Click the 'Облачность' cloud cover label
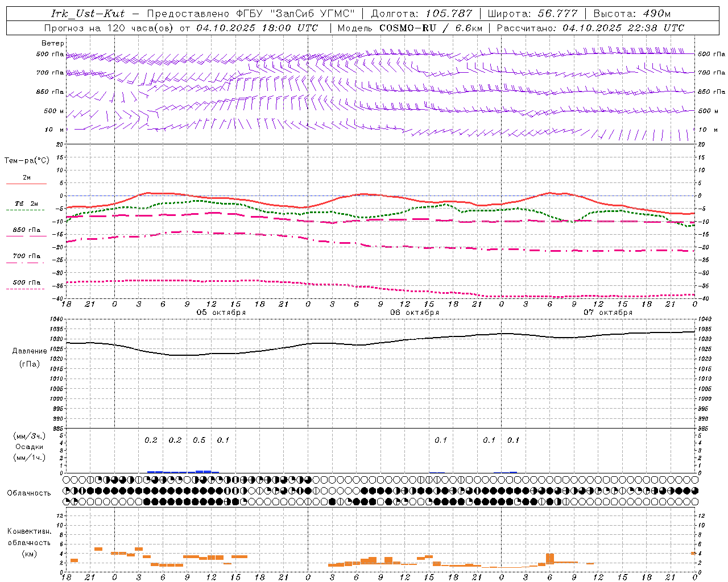The image size is (728, 582). pyautogui.click(x=29, y=493)
